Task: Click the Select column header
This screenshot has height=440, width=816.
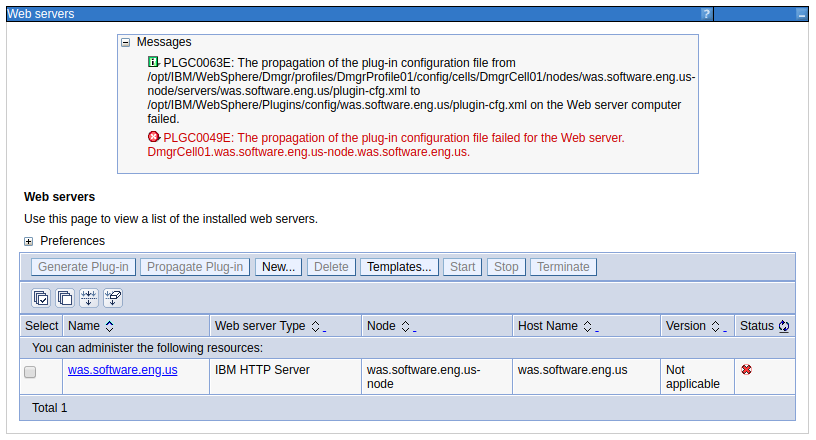Action: coord(42,326)
